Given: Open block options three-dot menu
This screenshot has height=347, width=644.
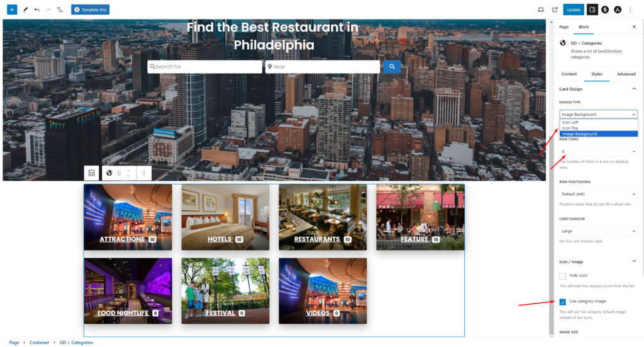Looking at the screenshot, I should coord(144,173).
